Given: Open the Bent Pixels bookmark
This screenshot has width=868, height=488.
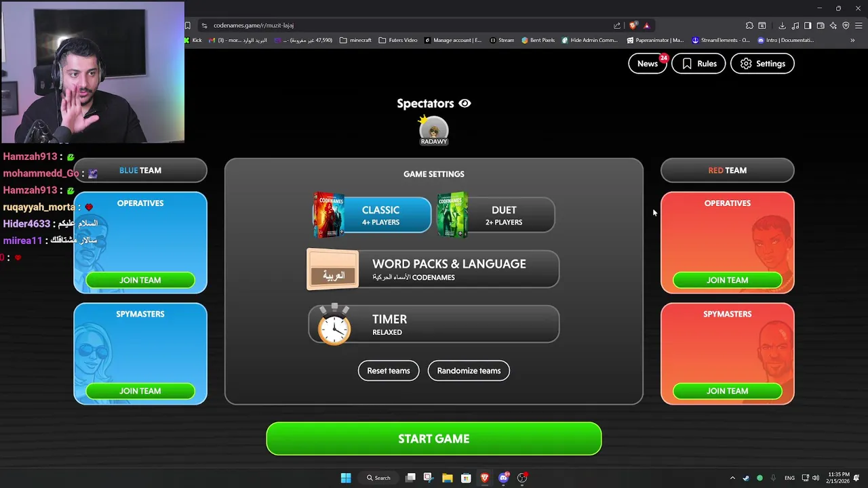Looking at the screenshot, I should (538, 40).
